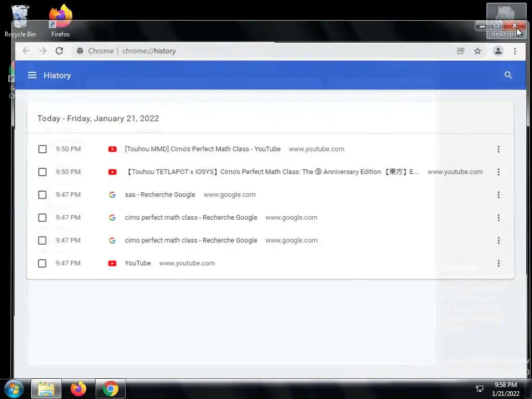This screenshot has height=399, width=532.
Task: Click the Chrome site info icon
Action: [80, 51]
